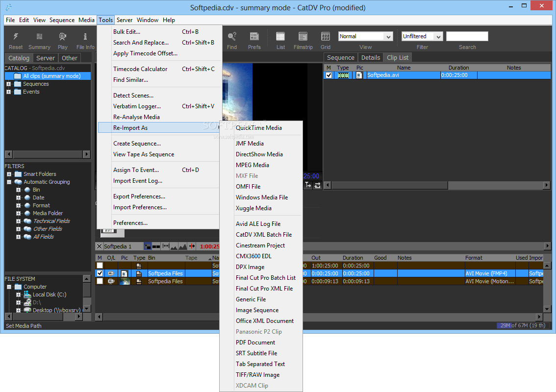This screenshot has height=392, width=556.
Task: Check the last clip row's M checkbox
Action: pyautogui.click(x=100, y=281)
